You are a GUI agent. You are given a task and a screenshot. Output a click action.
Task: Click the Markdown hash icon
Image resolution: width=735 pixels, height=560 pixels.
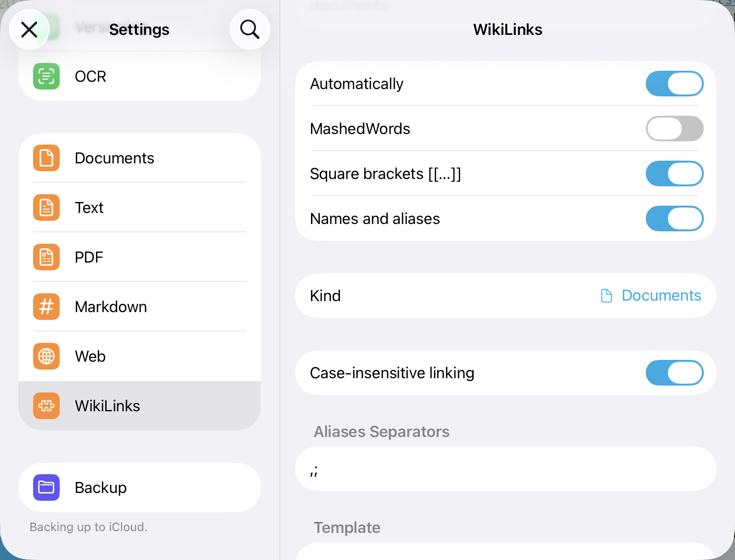pos(46,307)
